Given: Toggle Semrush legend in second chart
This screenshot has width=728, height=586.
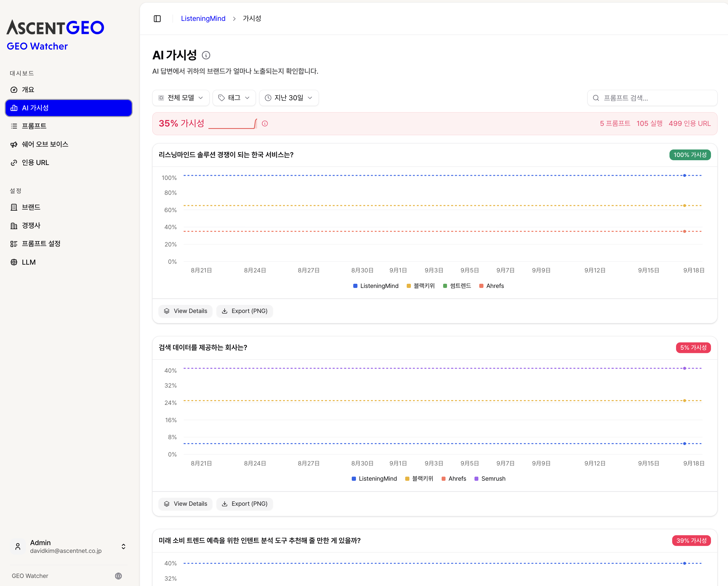Looking at the screenshot, I should coord(490,479).
